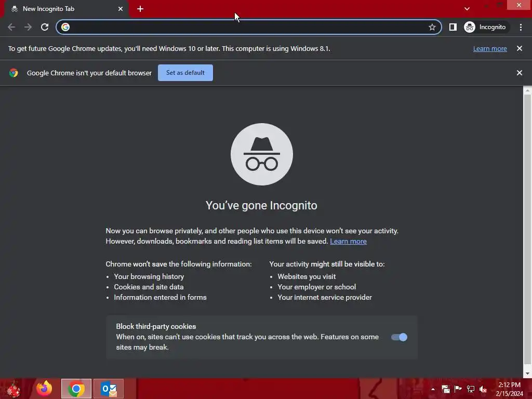The height and width of the screenshot is (399, 532).
Task: Click the browser back arrow
Action: coord(11,27)
